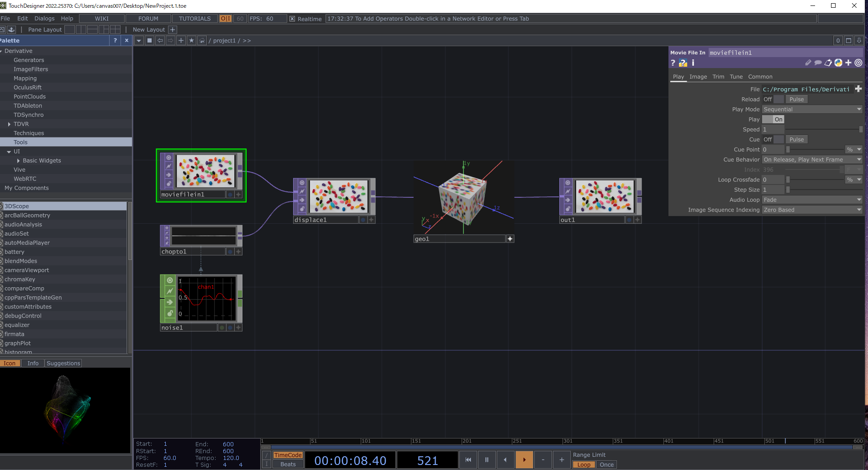Click the plus expand icon in parameter header

click(x=848, y=63)
